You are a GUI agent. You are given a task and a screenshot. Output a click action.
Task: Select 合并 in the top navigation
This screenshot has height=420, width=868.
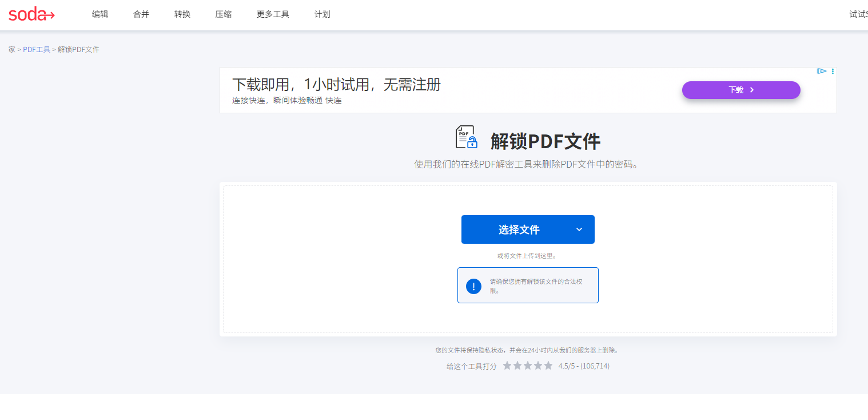[141, 14]
